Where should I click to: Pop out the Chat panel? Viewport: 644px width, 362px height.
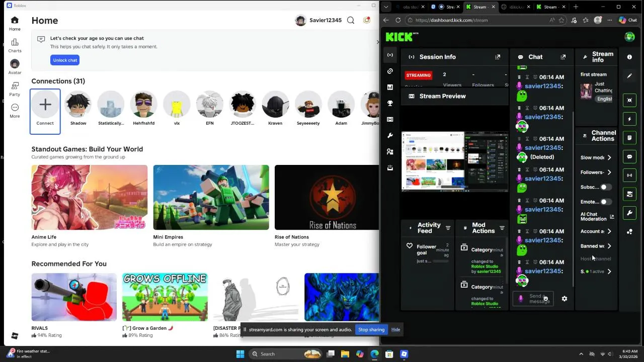tap(563, 57)
